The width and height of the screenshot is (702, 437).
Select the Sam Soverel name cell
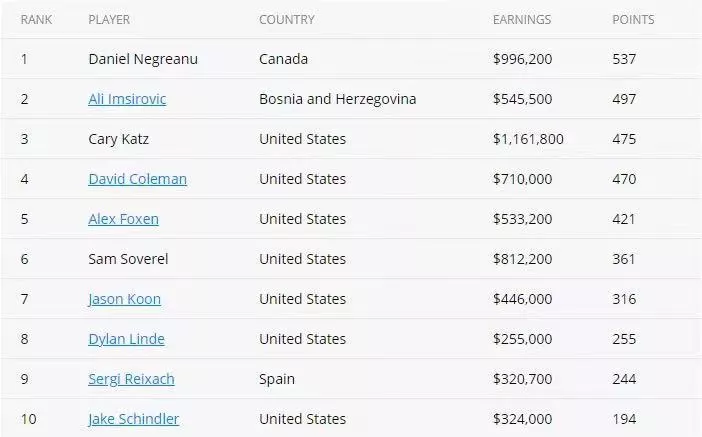point(128,259)
